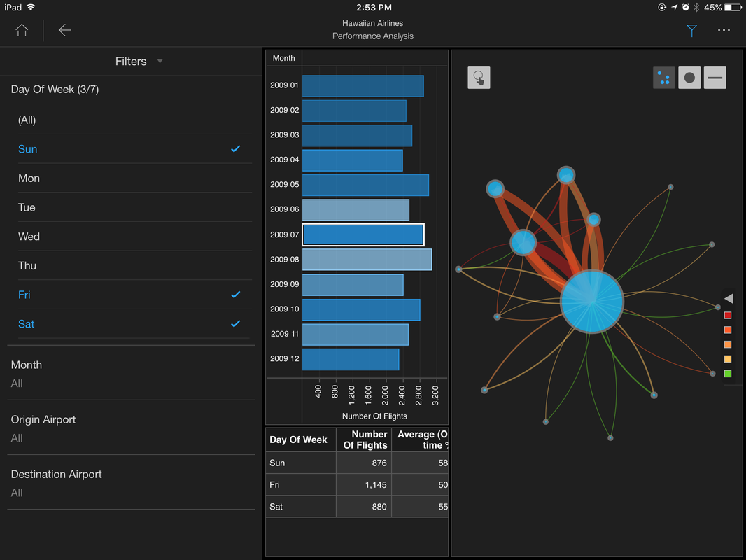
Task: Sort by Average On time column header
Action: [420, 440]
